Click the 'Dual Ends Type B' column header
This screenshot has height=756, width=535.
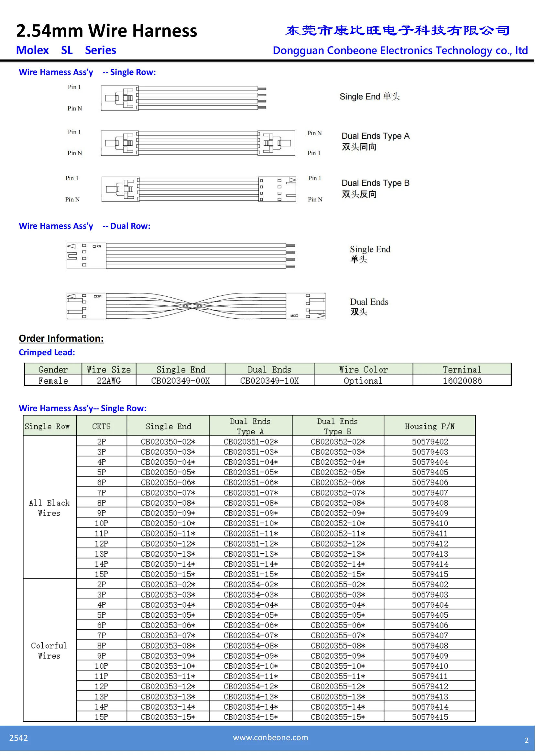tap(338, 426)
